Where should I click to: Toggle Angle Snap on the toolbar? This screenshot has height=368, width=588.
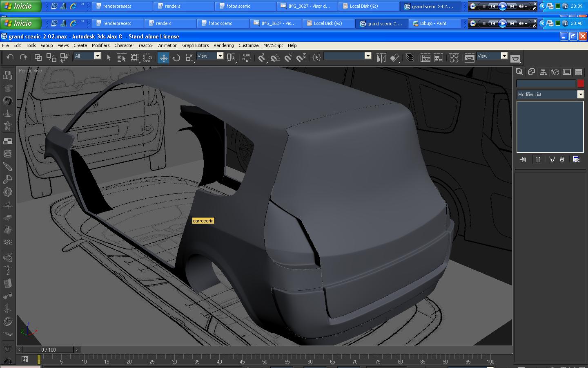(x=275, y=58)
